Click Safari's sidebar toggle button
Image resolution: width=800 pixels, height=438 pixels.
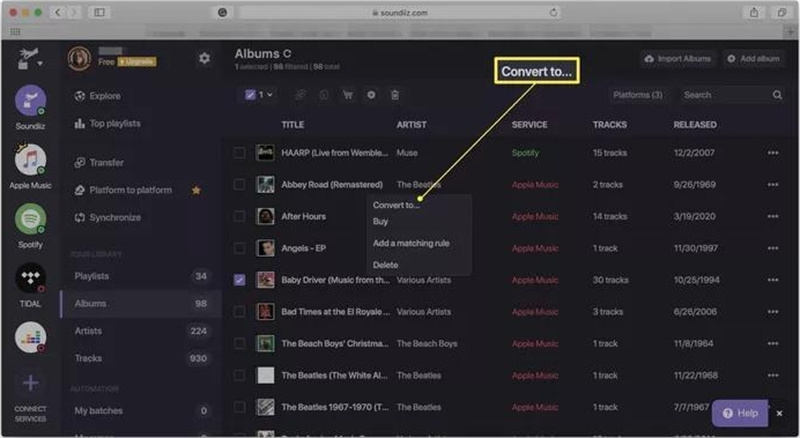point(99,12)
